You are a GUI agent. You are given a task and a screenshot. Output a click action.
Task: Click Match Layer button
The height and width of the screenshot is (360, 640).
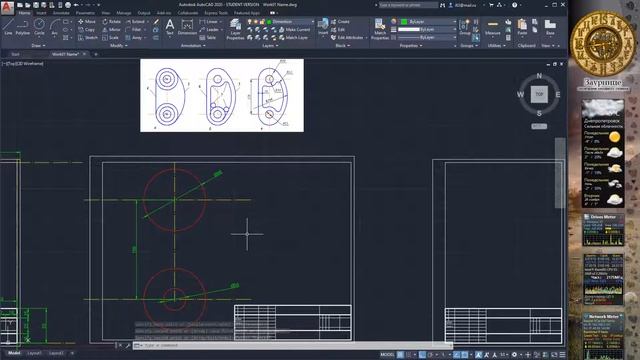(x=293, y=38)
